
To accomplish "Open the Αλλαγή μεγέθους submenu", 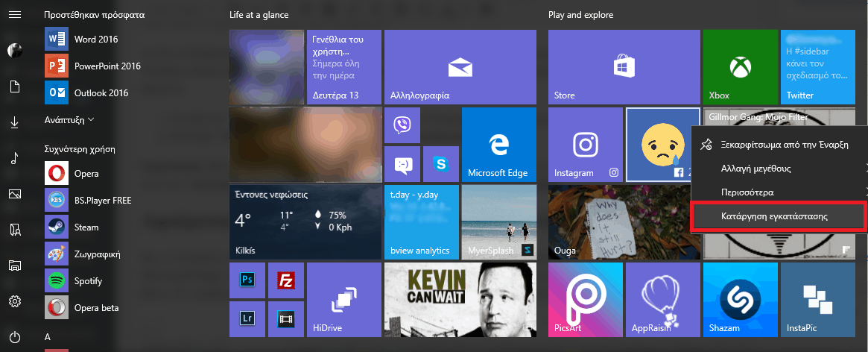I will 779,169.
